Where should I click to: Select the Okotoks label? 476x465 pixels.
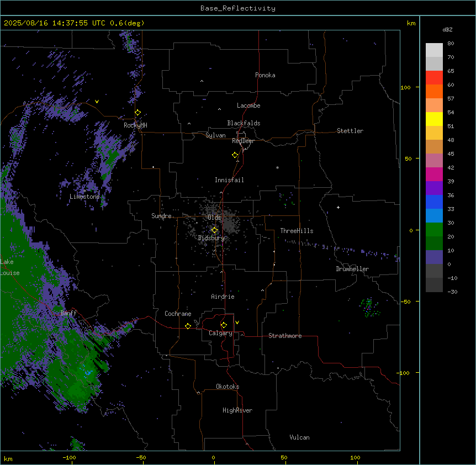pyautogui.click(x=228, y=387)
